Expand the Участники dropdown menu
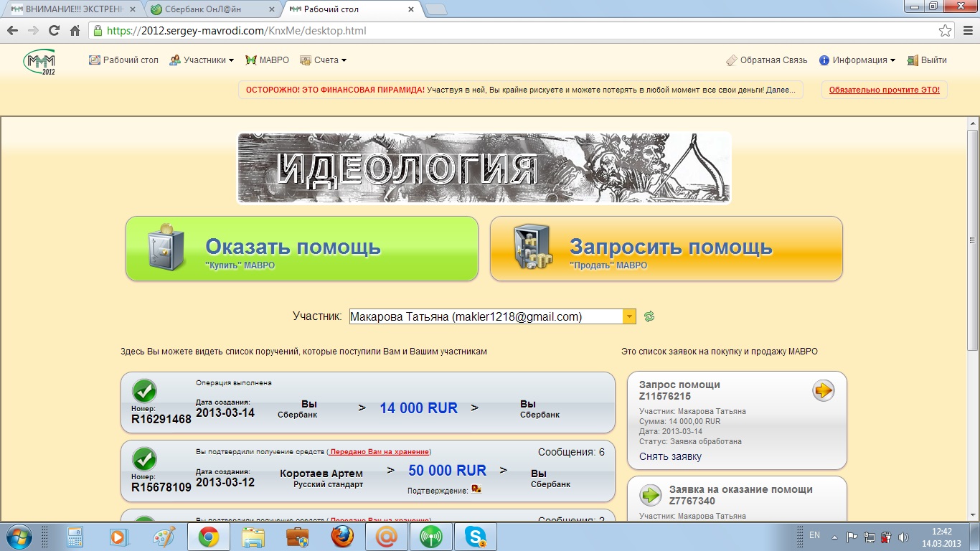Viewport: 980px width, 551px height. pos(202,60)
